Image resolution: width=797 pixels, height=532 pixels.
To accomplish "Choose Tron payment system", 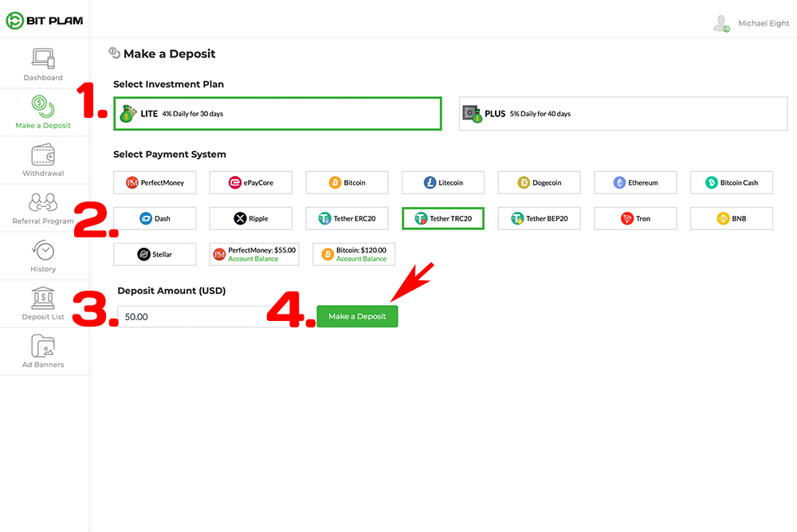I will [x=635, y=218].
